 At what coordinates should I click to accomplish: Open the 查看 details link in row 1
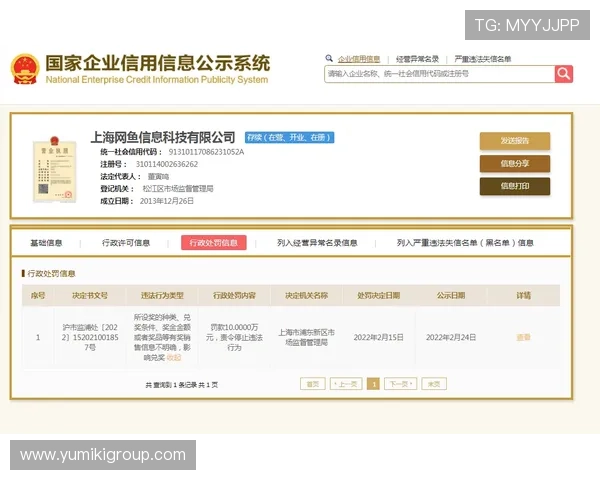[523, 337]
